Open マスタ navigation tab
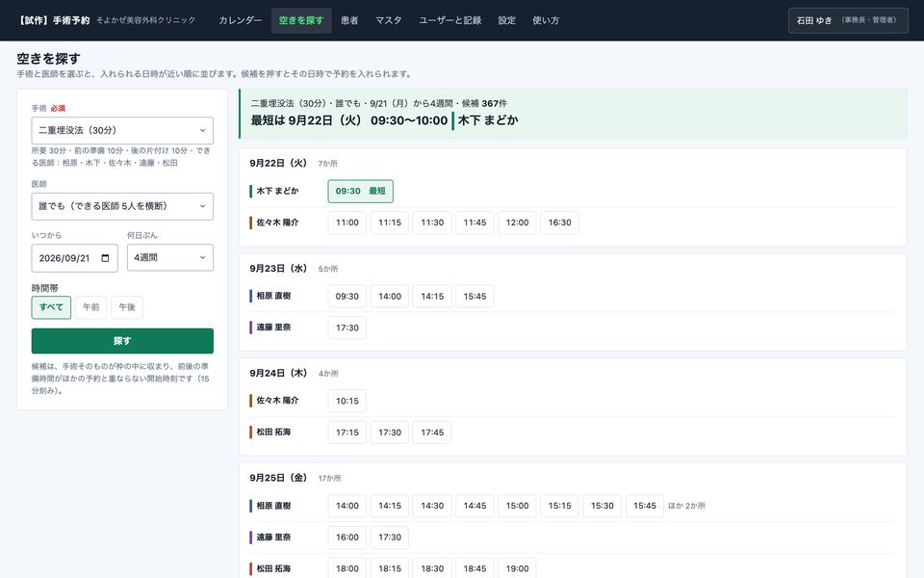The image size is (924, 578). (388, 20)
